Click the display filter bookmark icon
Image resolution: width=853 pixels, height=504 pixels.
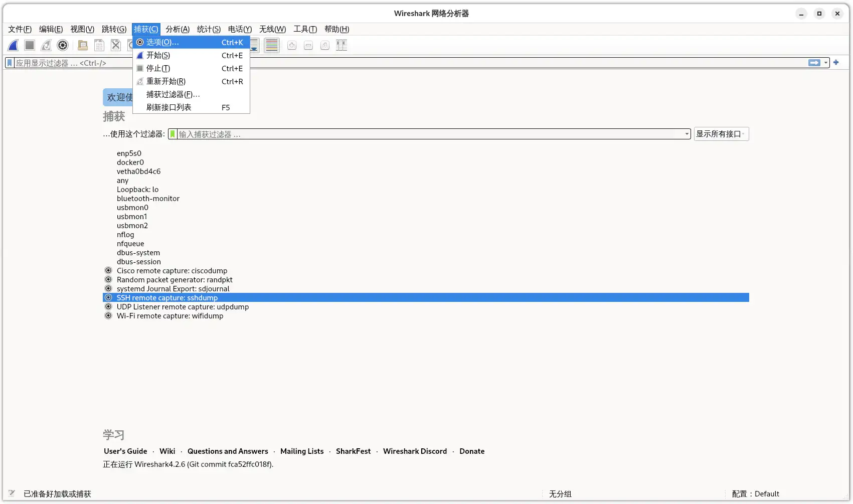pos(10,63)
